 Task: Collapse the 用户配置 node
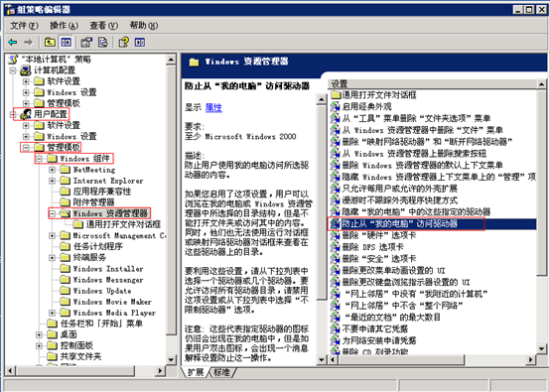pos(13,114)
